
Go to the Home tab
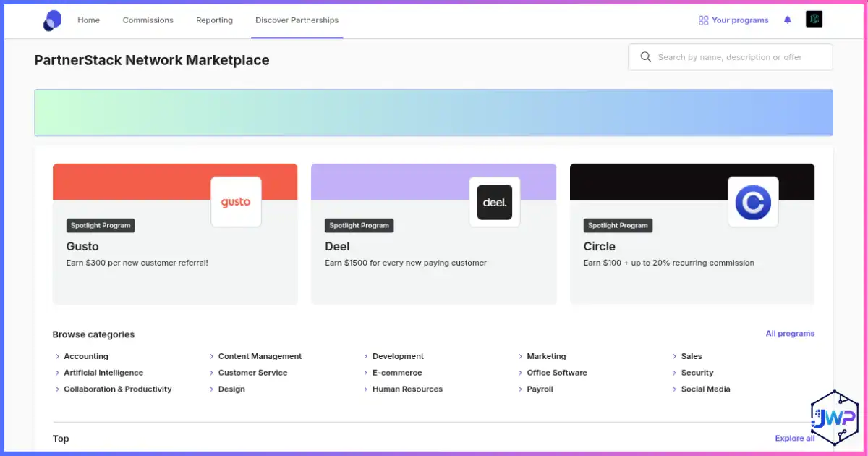coord(89,20)
